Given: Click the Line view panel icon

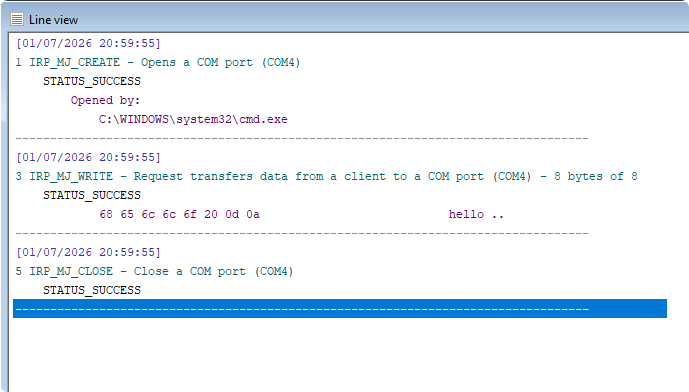Looking at the screenshot, I should coord(17,20).
